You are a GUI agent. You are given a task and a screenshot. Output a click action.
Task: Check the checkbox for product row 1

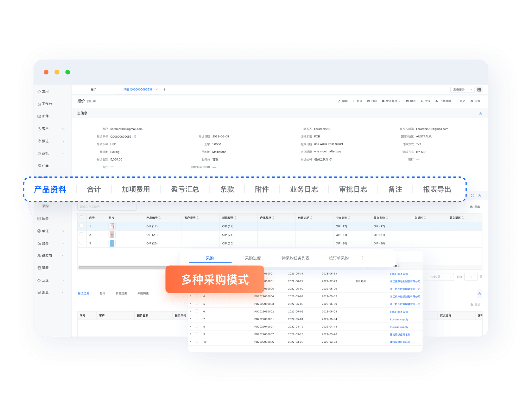pyautogui.click(x=81, y=226)
